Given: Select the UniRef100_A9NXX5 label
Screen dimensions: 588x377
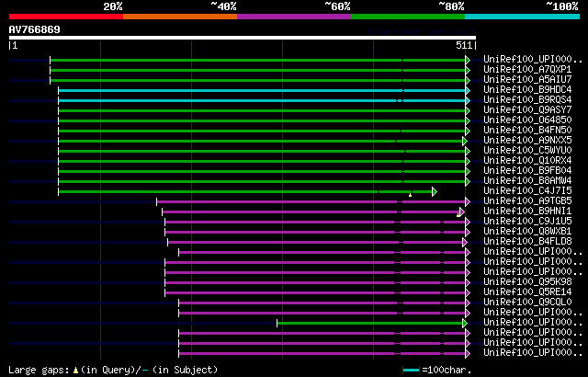Looking at the screenshot, I should [x=527, y=141].
